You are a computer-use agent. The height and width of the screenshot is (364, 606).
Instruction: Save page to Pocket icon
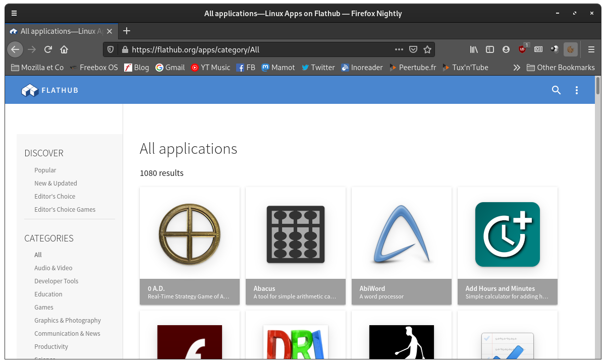coord(413,49)
